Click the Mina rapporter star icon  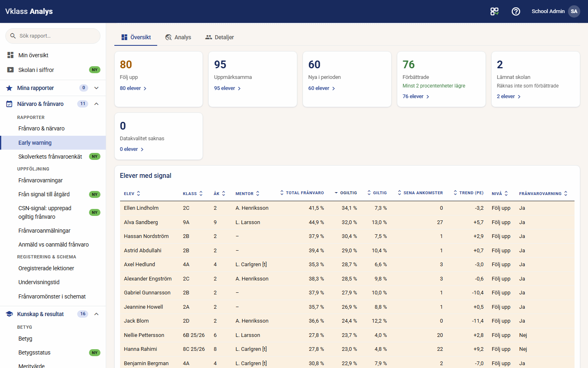[9, 88]
